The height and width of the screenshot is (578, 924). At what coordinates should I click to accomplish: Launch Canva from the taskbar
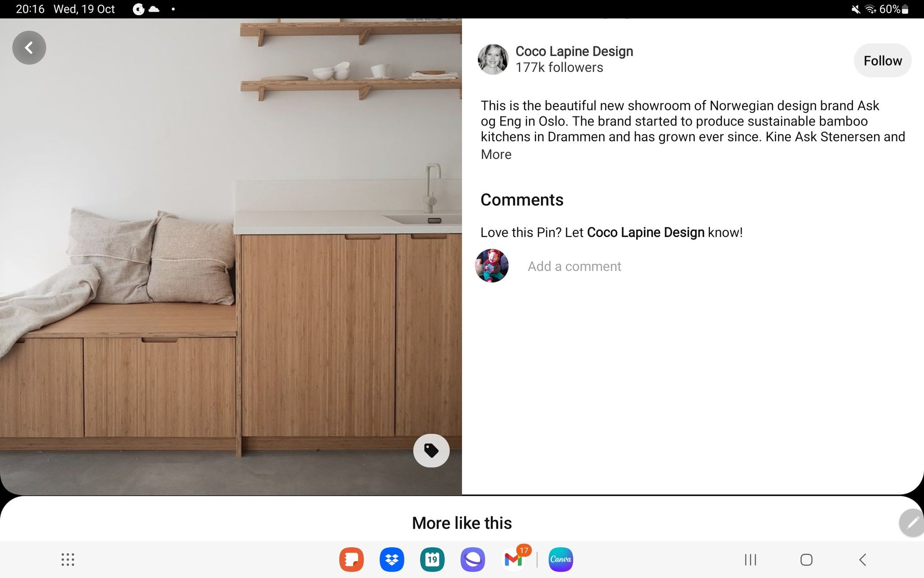point(560,559)
